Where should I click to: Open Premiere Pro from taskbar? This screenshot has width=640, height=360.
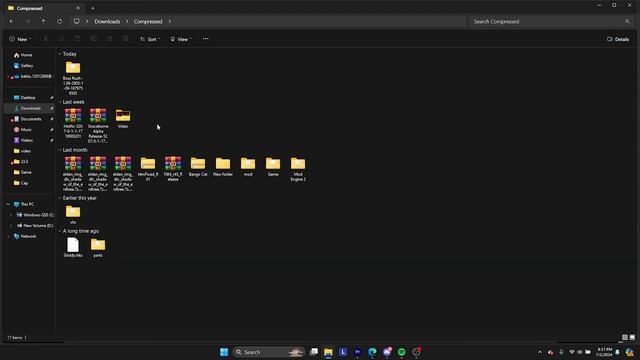pos(358,352)
